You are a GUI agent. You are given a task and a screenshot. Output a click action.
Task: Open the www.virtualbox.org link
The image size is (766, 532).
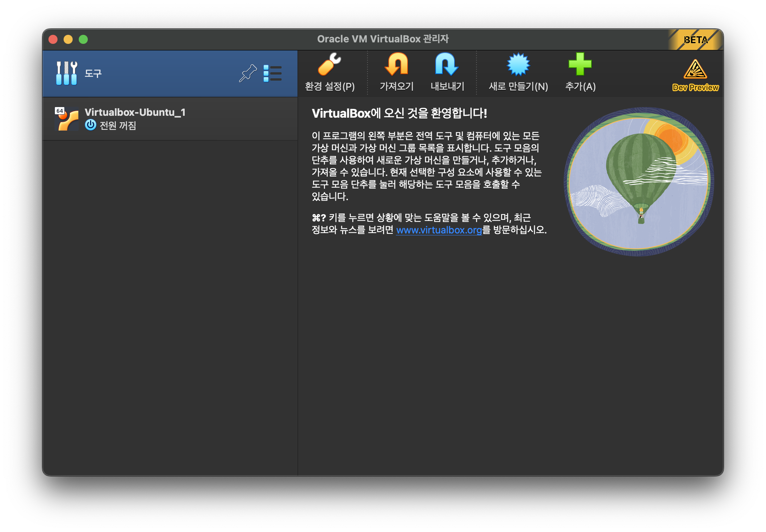[x=439, y=230]
